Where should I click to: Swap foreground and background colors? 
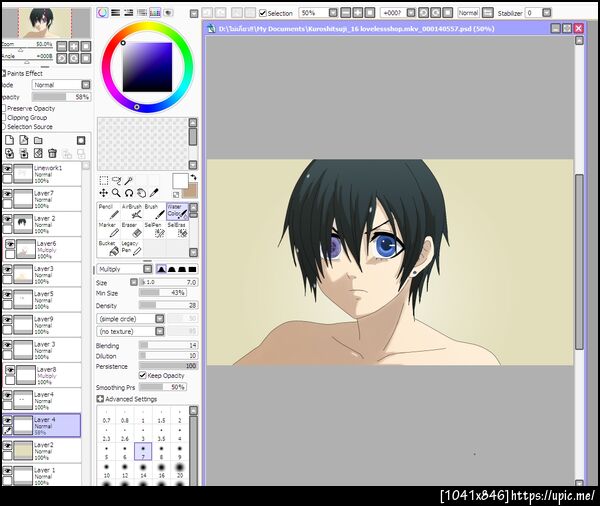pyautogui.click(x=194, y=178)
